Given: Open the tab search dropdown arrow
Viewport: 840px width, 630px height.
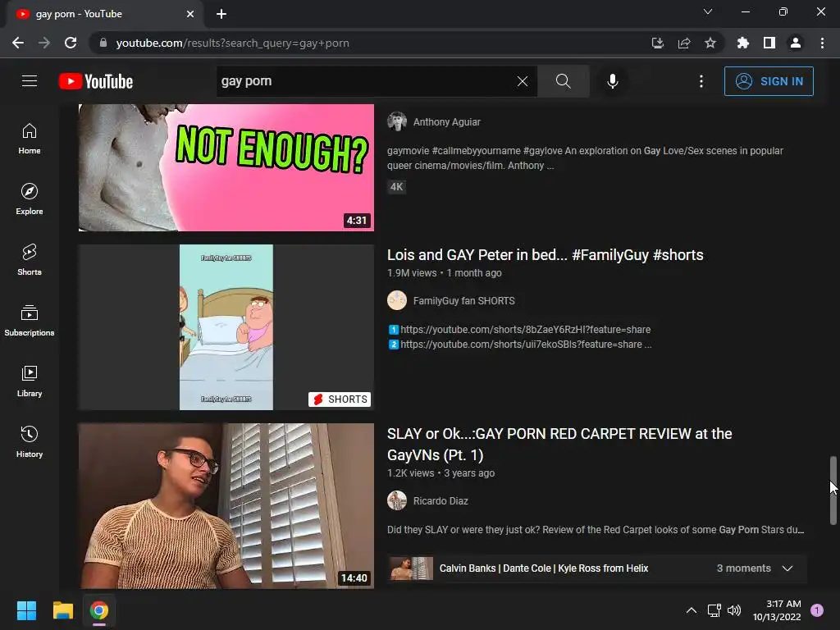Looking at the screenshot, I should point(708,11).
